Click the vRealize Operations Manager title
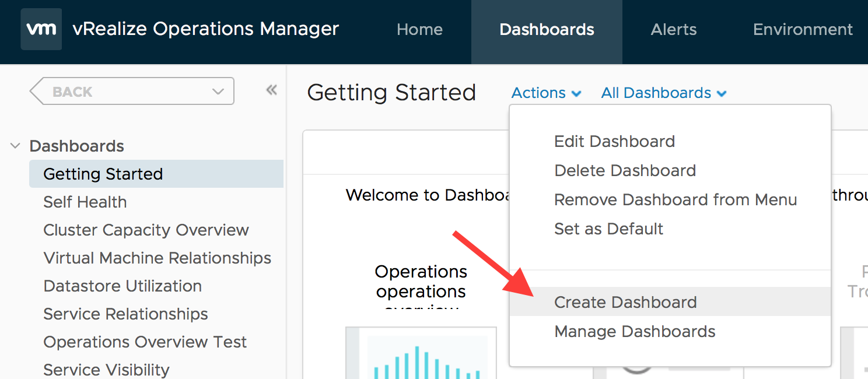Screen dimensions: 868x379 click(x=206, y=29)
